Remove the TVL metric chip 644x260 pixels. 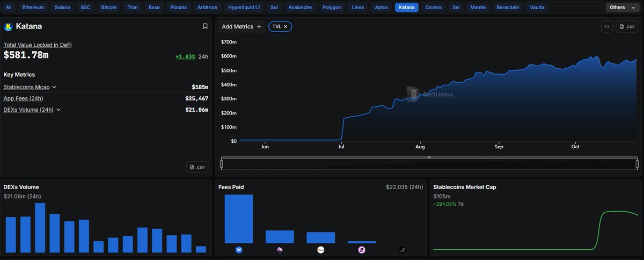click(286, 26)
